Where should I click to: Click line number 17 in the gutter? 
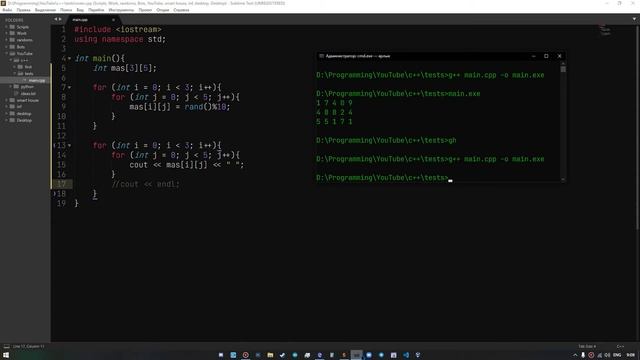click(x=61, y=184)
